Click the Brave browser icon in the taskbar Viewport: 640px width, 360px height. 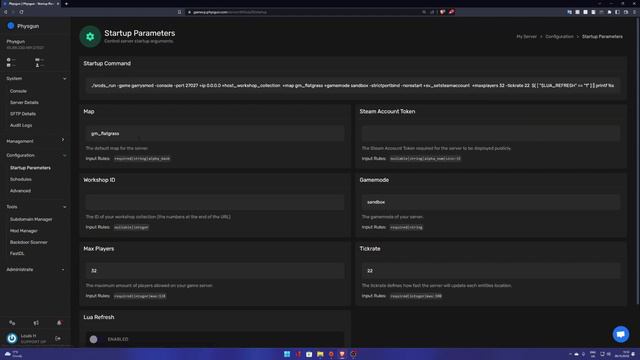342,354
